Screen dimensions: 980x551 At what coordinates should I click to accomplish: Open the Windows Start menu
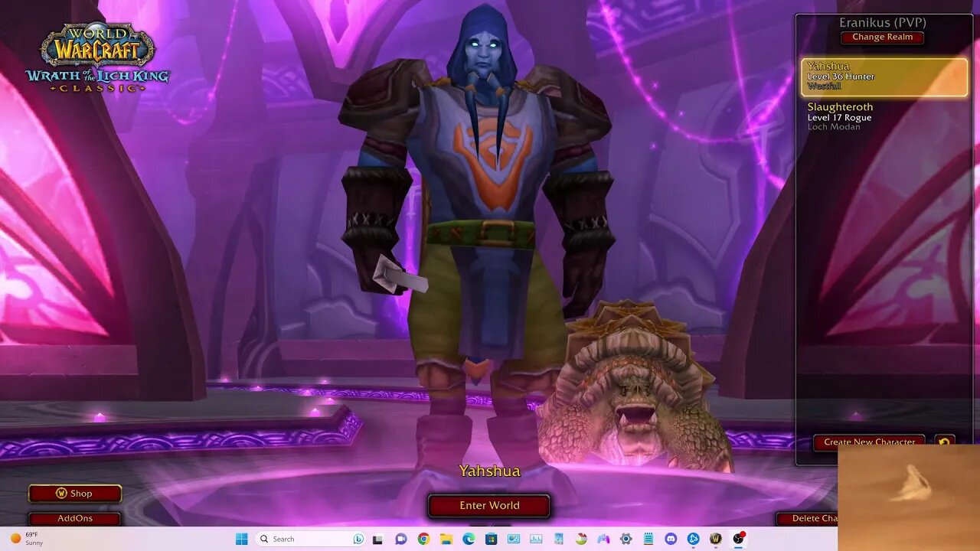(241, 539)
